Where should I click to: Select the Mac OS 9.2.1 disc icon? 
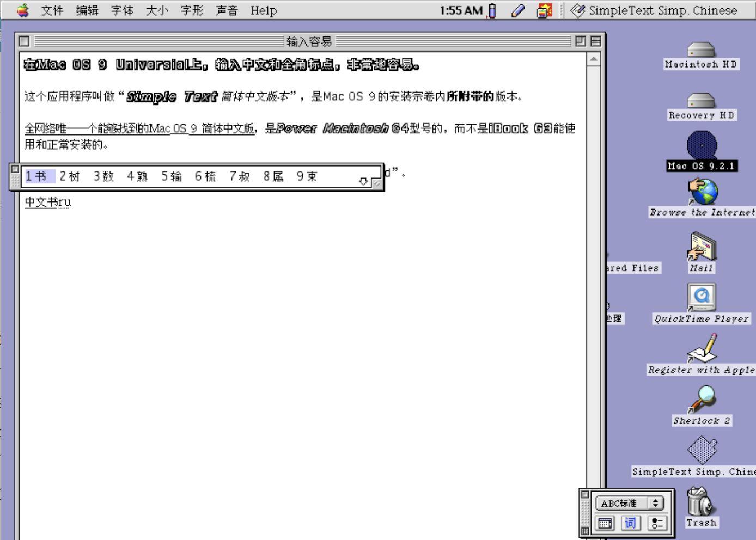tap(702, 152)
